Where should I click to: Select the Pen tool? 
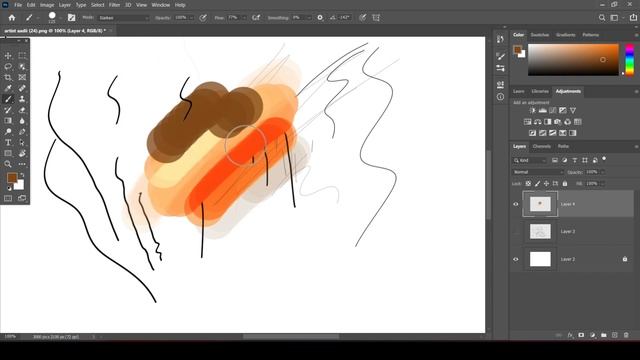click(x=22, y=131)
